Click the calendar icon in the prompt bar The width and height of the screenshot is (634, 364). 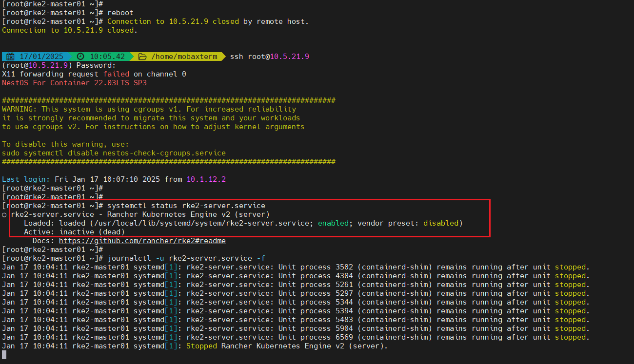[11, 57]
